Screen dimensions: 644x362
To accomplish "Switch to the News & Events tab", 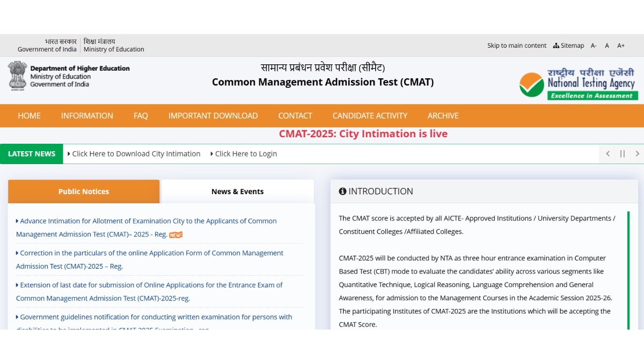I will coord(237,191).
